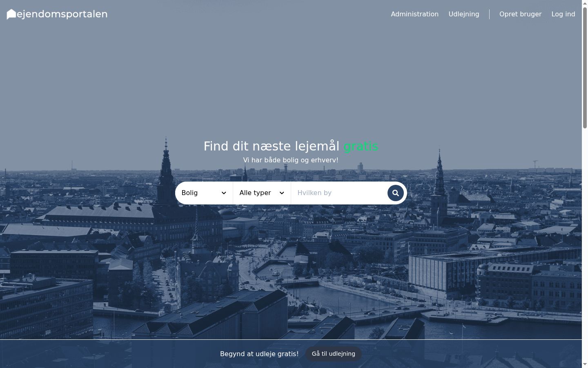
Task: Click the Opret bruger link
Action: (520, 14)
